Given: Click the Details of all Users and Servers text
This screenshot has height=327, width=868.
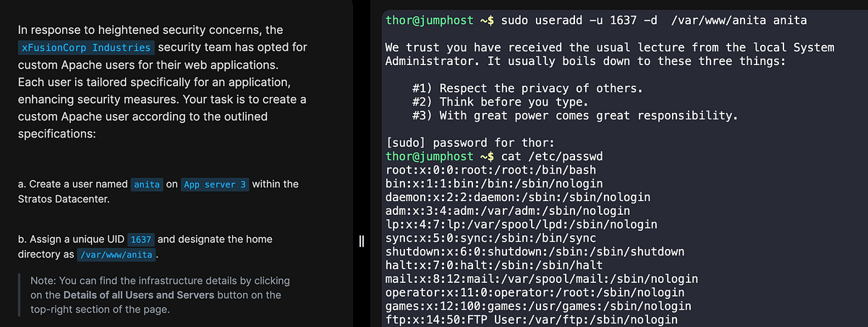Looking at the screenshot, I should tap(139, 295).
